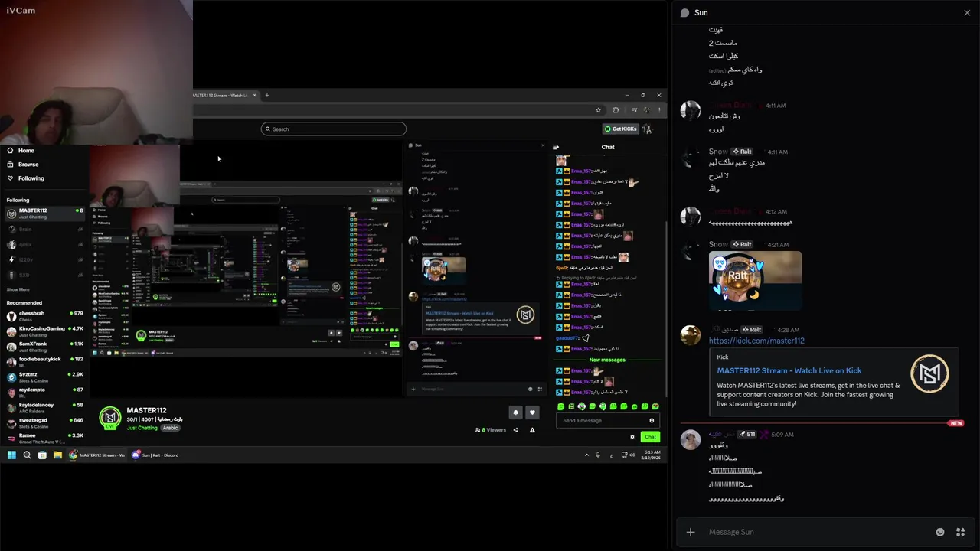
Task: Select last green emote in quick-emote row
Action: (655, 406)
